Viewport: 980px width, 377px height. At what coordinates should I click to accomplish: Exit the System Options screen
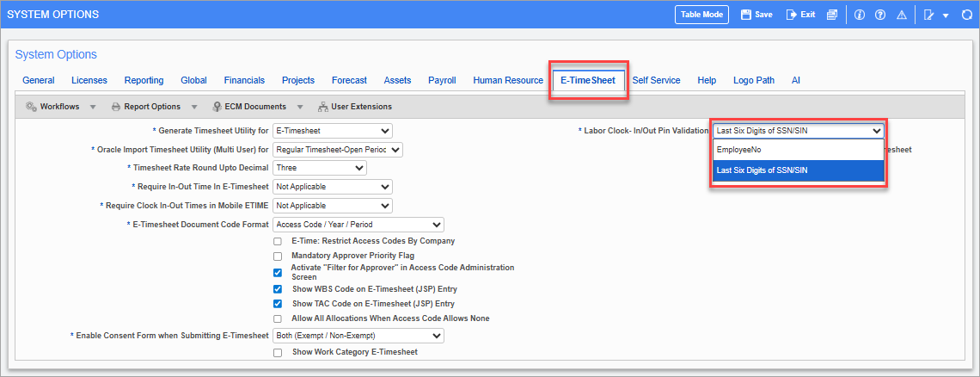[800, 15]
